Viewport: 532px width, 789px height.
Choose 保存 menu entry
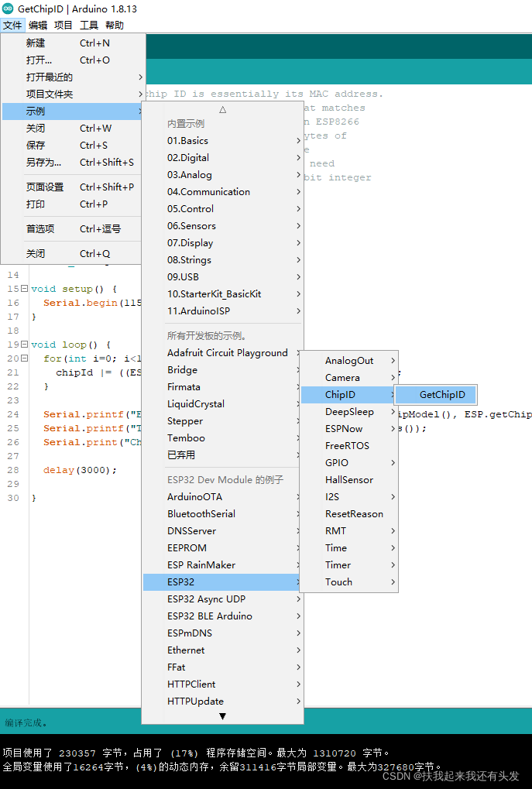point(73,146)
